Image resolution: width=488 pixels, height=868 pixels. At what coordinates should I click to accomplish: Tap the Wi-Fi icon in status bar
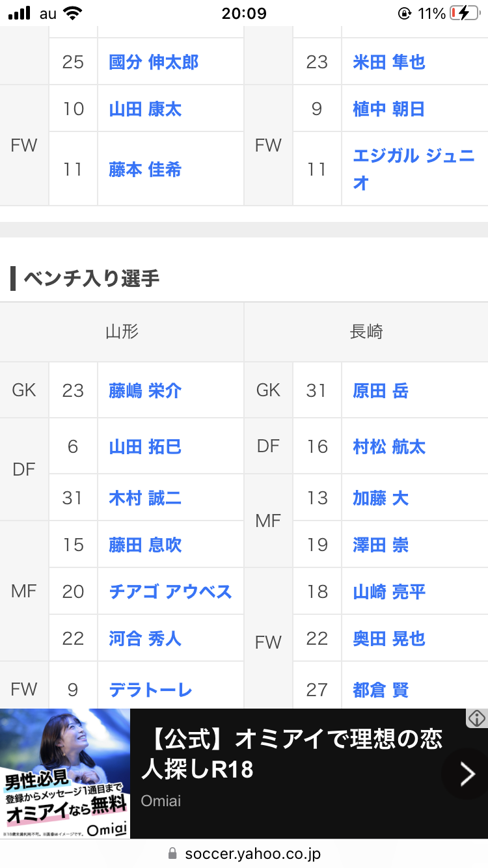coord(74,13)
